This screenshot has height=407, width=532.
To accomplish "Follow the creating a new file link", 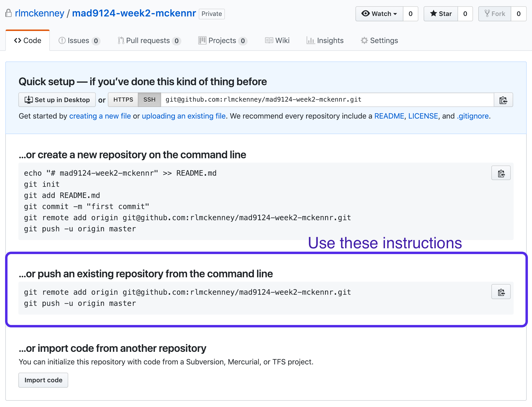I will click(x=100, y=116).
